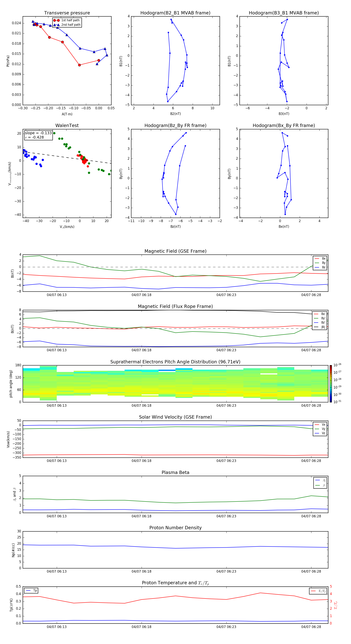Click '04/07 06:28' under the proton temperature plot
The width and height of the screenshot is (351, 644).
click(311, 627)
